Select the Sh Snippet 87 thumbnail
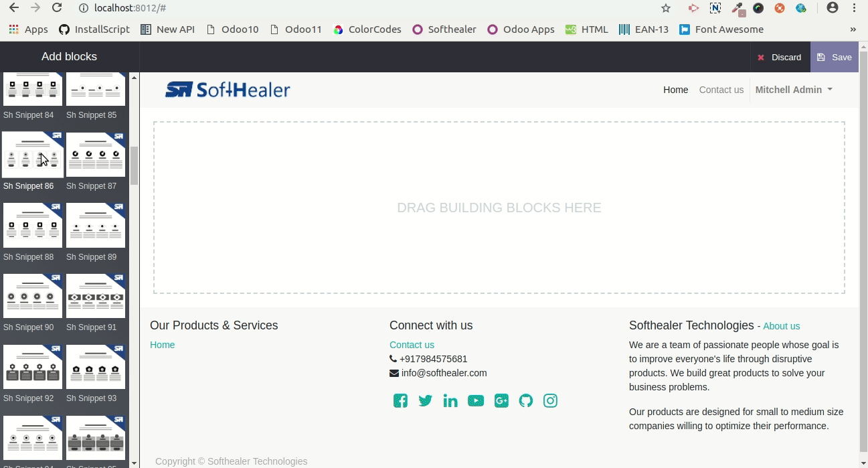 tap(96, 155)
